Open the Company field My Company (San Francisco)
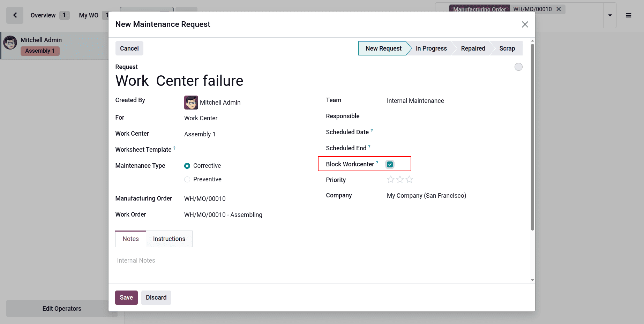 (x=455, y=196)
